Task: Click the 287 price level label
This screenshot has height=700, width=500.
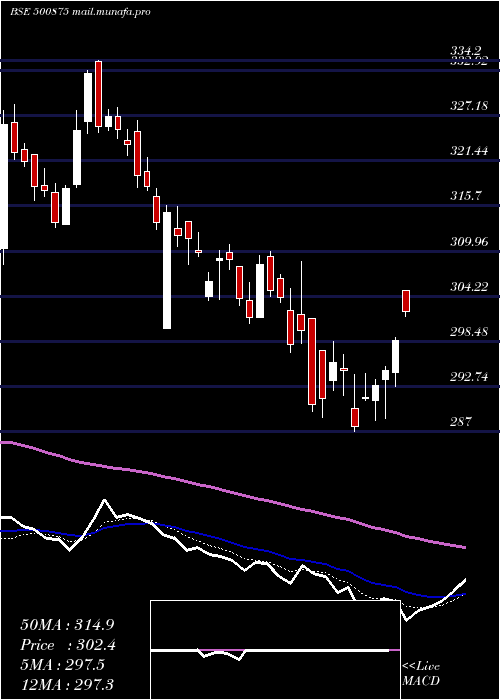Action: coord(461,421)
